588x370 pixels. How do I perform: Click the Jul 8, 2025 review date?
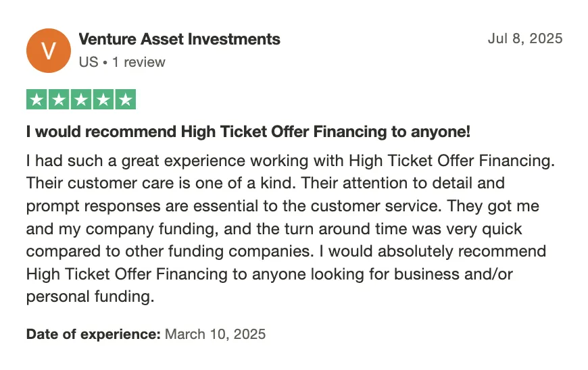pyautogui.click(x=524, y=38)
